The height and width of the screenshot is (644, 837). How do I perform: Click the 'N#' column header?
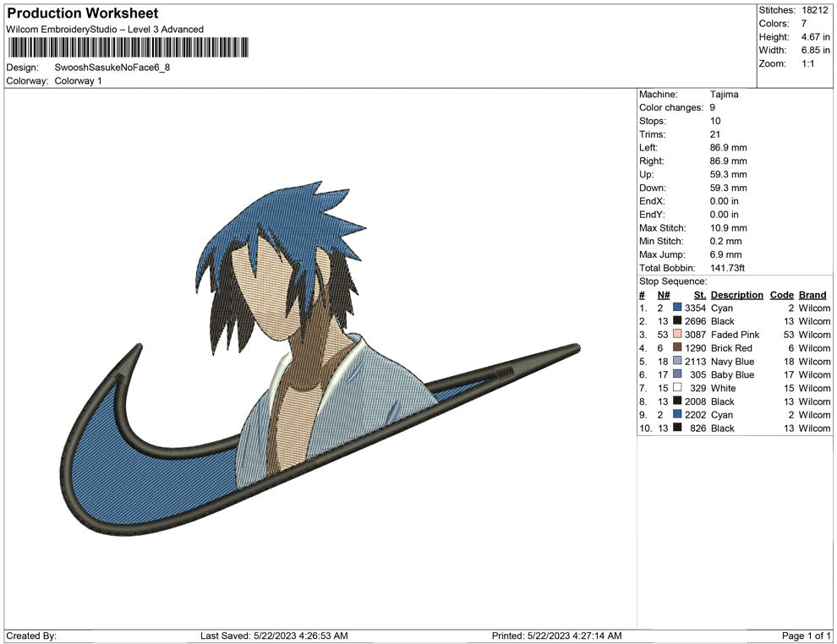click(x=664, y=294)
